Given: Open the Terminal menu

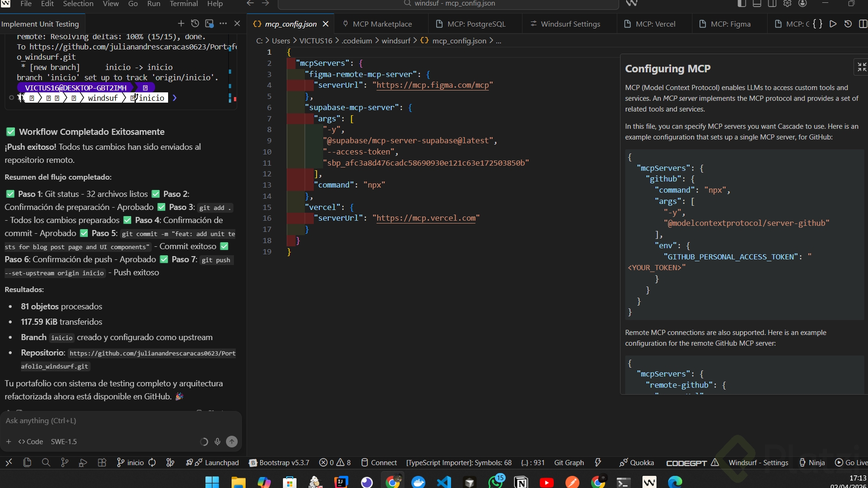Looking at the screenshot, I should coord(183,4).
